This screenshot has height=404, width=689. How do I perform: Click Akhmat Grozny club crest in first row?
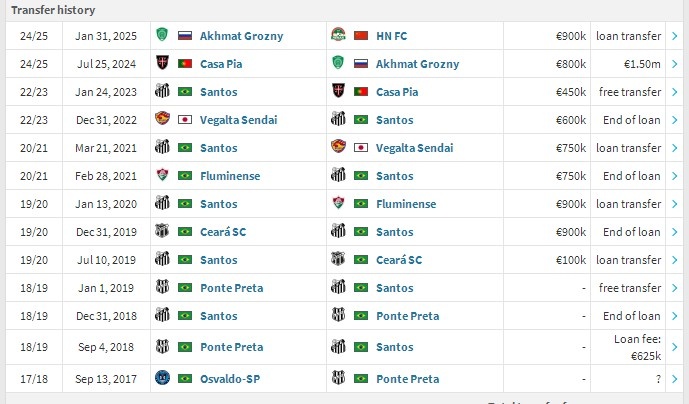162,36
